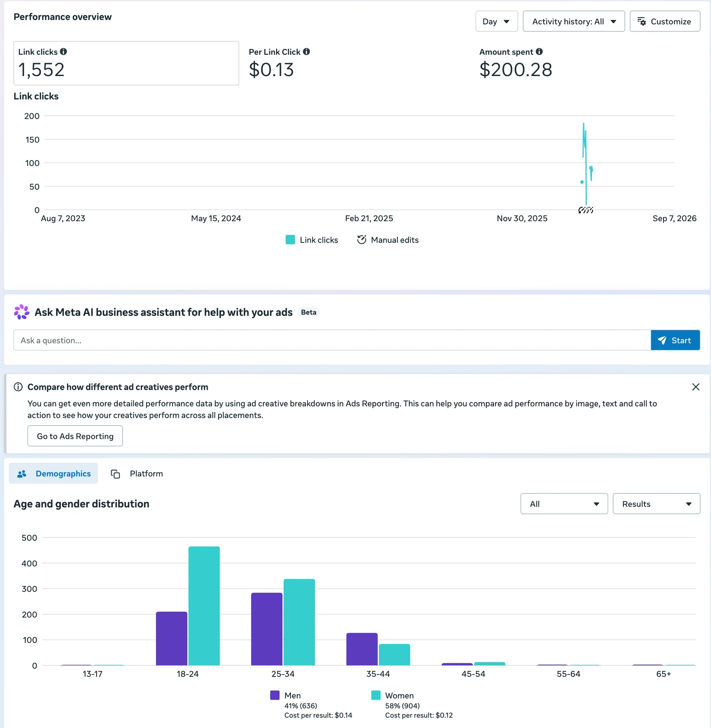
Task: Click the Men cost per result $0.14 text
Action: pyautogui.click(x=318, y=715)
